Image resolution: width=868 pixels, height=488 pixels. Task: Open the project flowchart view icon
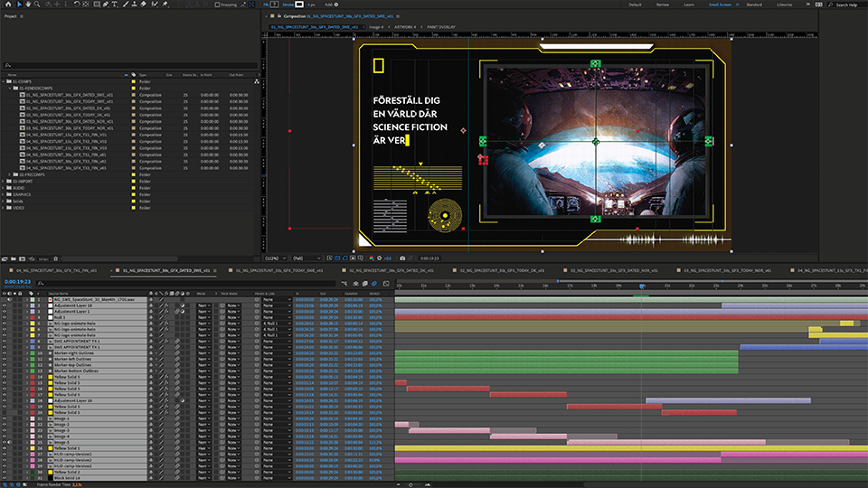pyautogui.click(x=256, y=81)
